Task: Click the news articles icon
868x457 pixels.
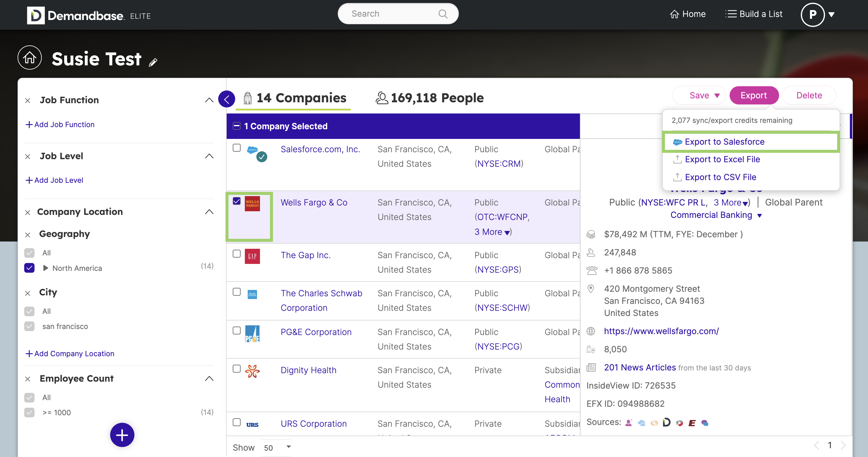Action: 591,367
